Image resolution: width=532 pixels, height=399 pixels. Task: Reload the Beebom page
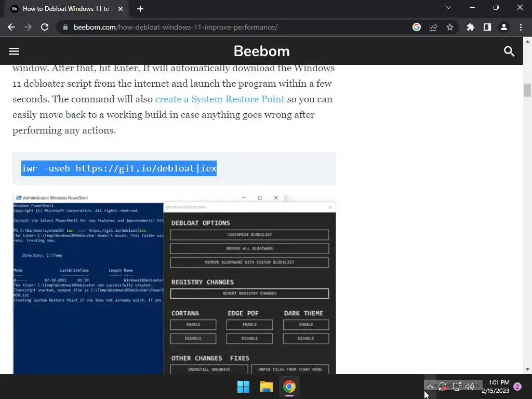pyautogui.click(x=45, y=27)
